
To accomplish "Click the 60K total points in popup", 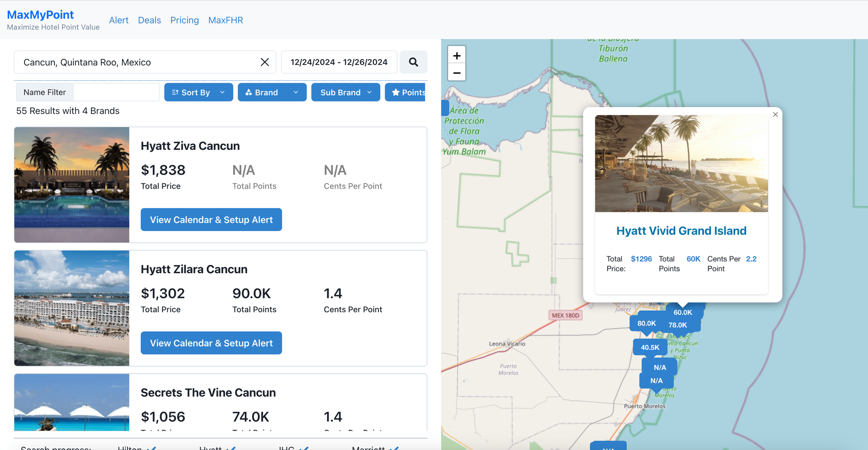I will click(x=693, y=259).
